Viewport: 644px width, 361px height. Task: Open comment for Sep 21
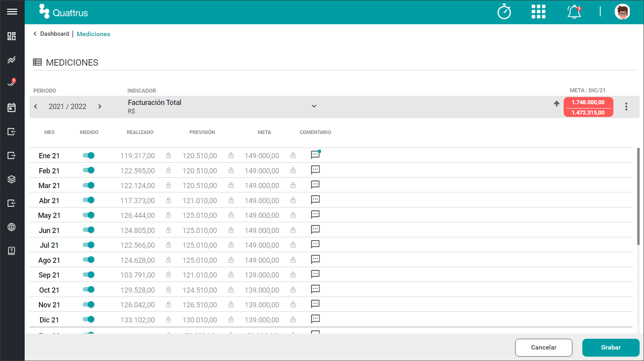(315, 274)
